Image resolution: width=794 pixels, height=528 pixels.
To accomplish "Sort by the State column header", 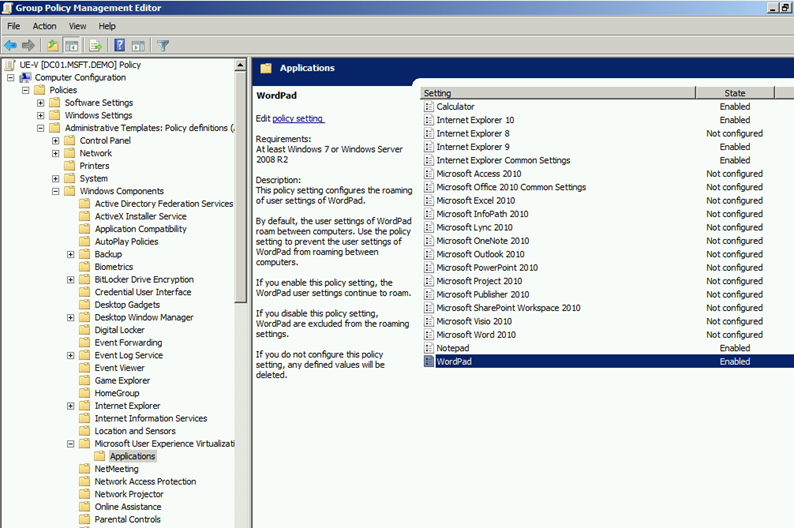I will point(735,93).
